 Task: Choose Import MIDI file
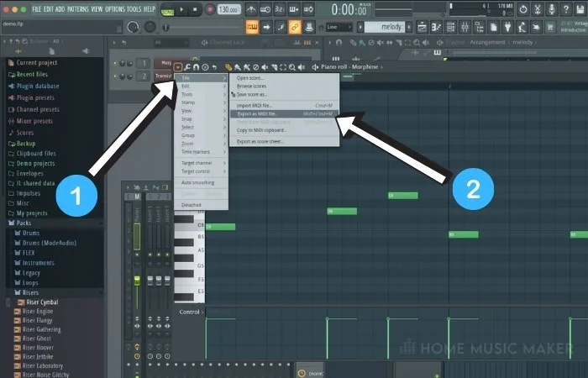click(x=285, y=106)
